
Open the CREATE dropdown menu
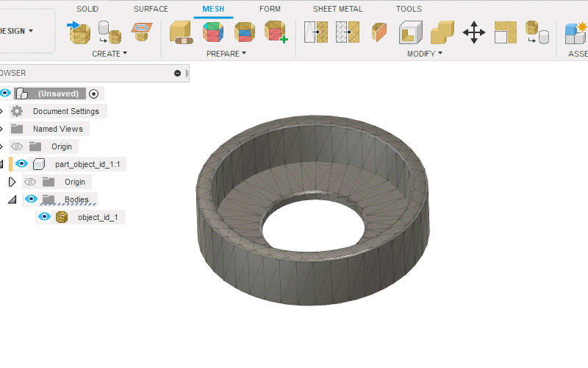110,54
